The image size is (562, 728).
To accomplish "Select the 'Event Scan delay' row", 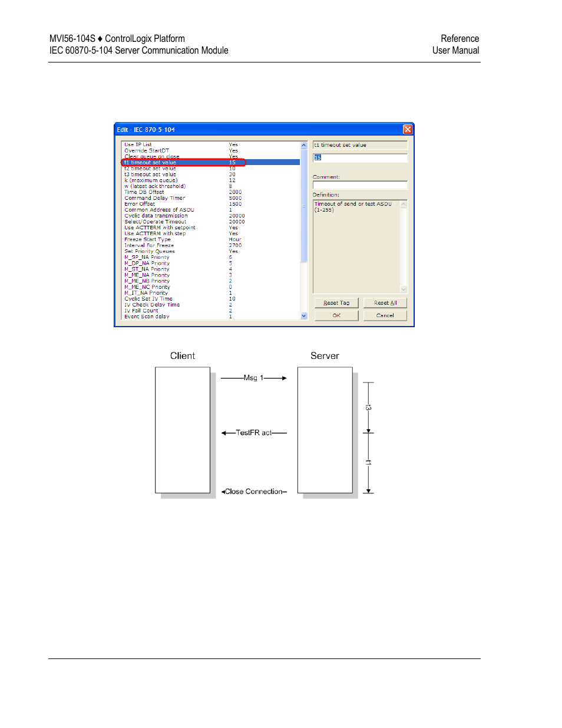I will (x=211, y=317).
